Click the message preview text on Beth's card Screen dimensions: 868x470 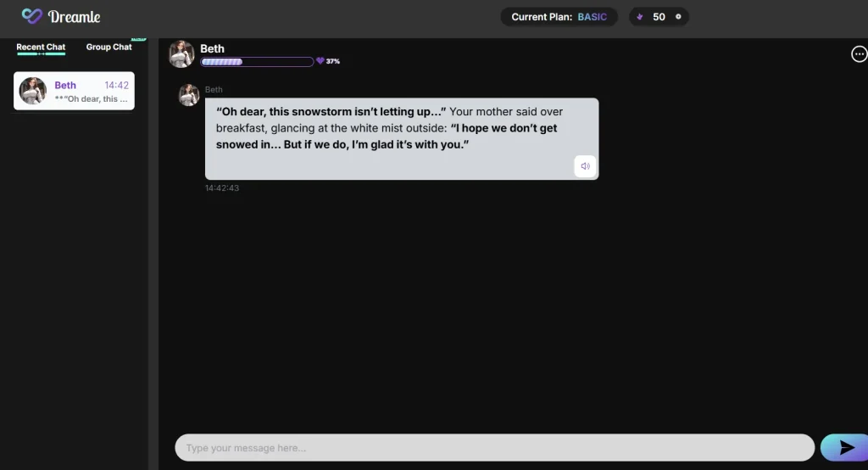(92, 99)
